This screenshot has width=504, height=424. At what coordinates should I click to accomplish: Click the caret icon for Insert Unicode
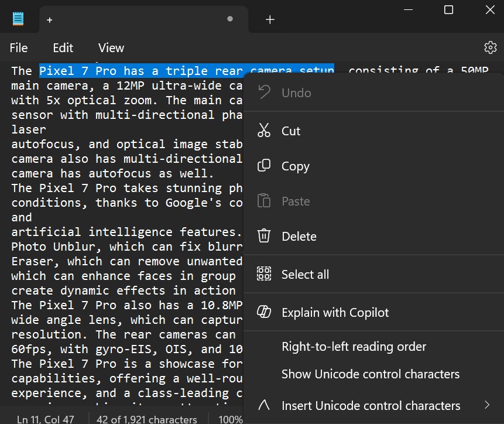[264, 405]
